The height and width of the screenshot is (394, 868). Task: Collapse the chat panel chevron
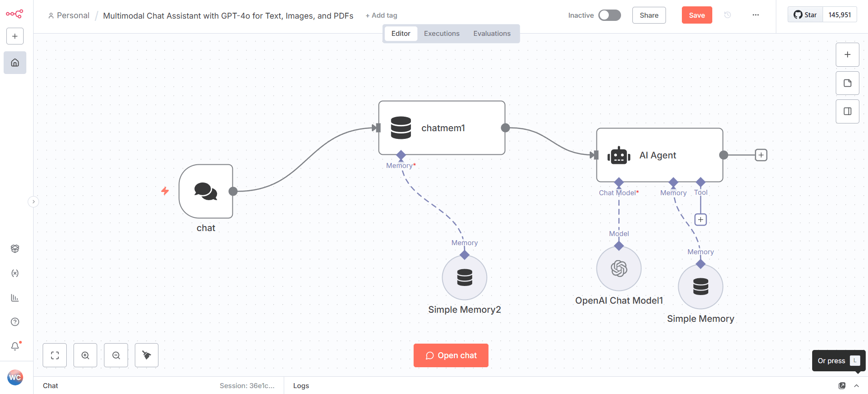pos(857,386)
